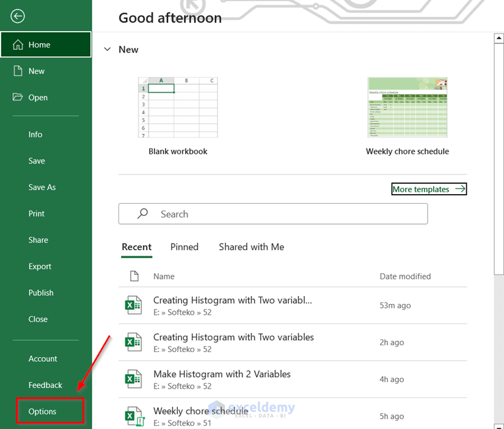Select Open in the sidebar
The image size is (504, 429).
[x=46, y=97]
